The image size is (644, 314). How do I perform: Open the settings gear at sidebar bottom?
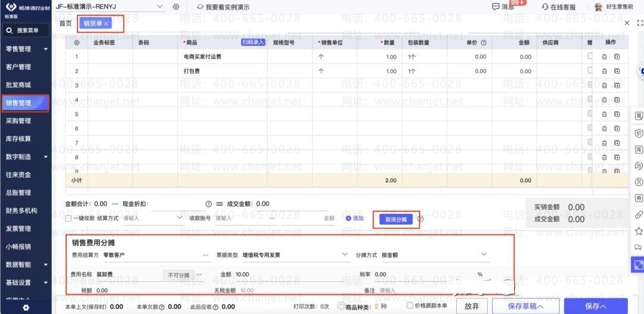click(26, 307)
